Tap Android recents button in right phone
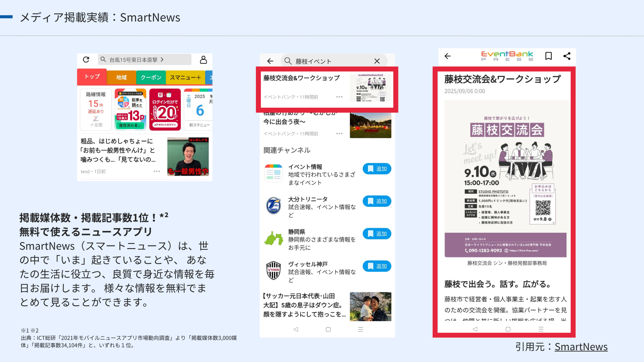644x362 pixels. tap(541, 329)
